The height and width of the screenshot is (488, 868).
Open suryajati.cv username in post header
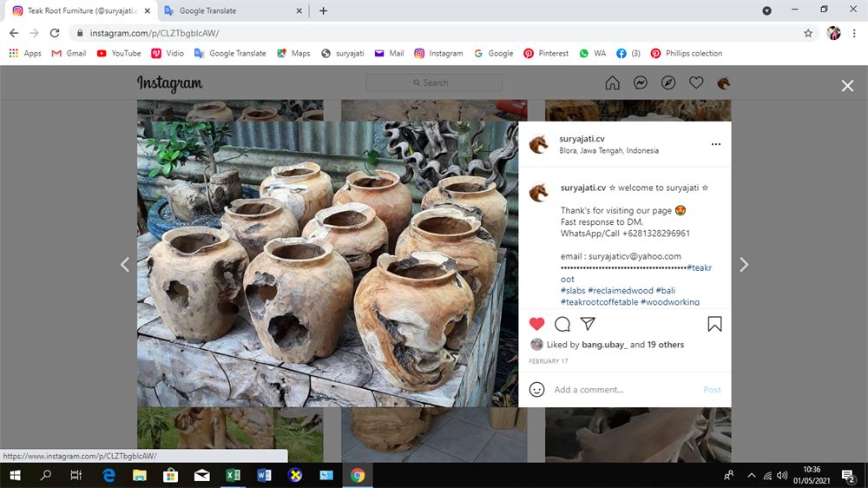coord(582,138)
